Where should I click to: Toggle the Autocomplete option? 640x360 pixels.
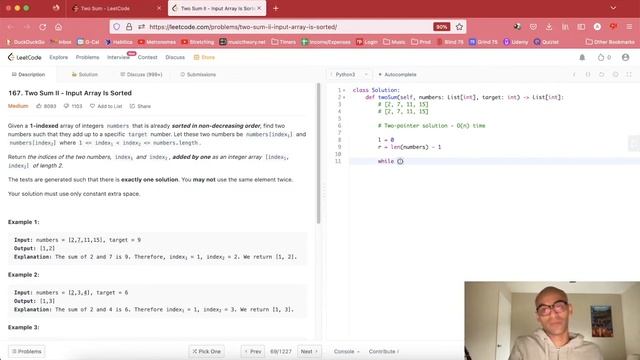coord(397,75)
